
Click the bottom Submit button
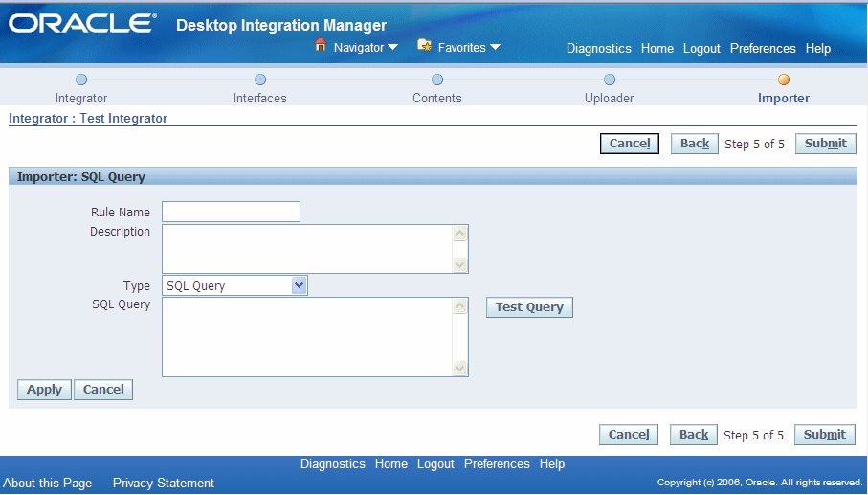point(825,435)
